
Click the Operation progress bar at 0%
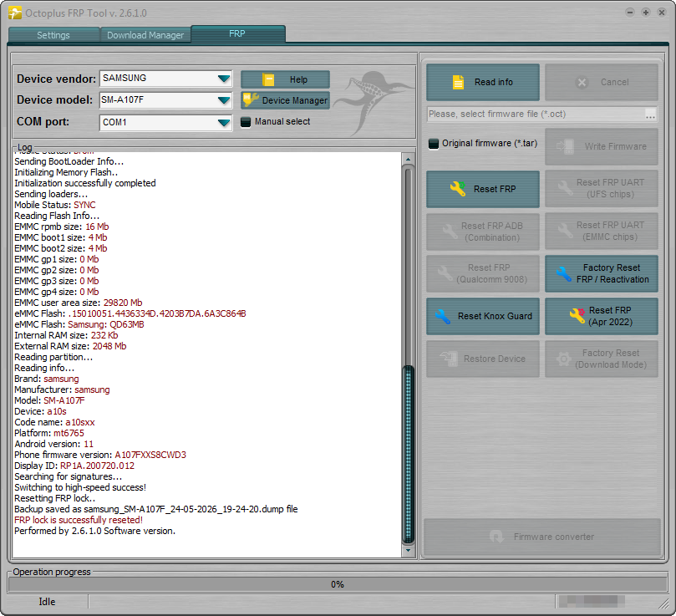338,584
